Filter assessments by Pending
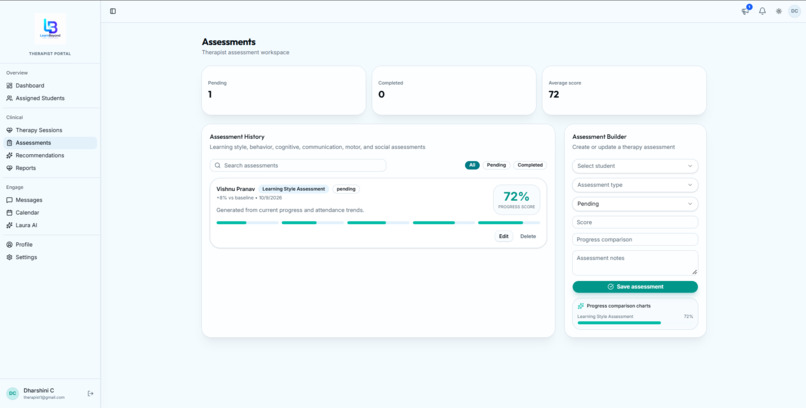Viewport: 806px width, 408px height. [496, 165]
